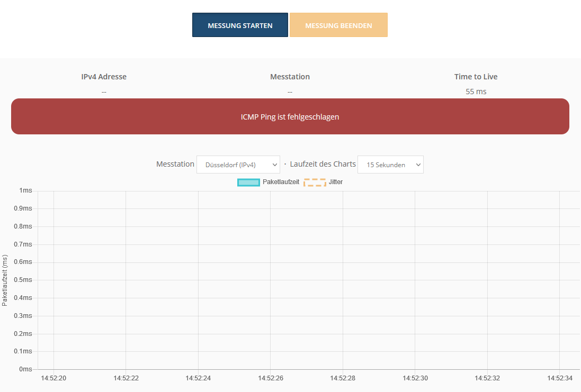Image resolution: width=581 pixels, height=392 pixels.
Task: Click the 1ms y-axis label
Action: [25, 190]
